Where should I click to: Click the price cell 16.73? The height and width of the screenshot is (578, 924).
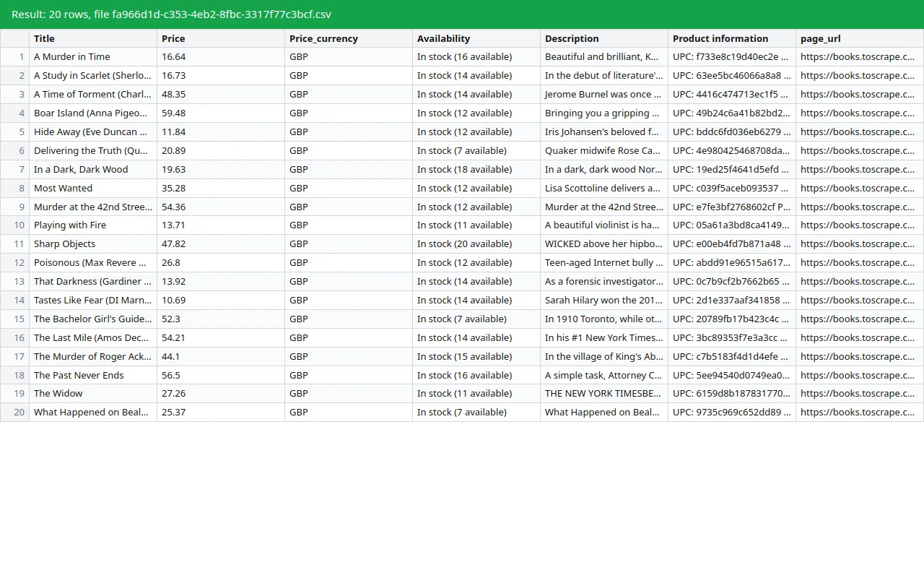(x=221, y=76)
